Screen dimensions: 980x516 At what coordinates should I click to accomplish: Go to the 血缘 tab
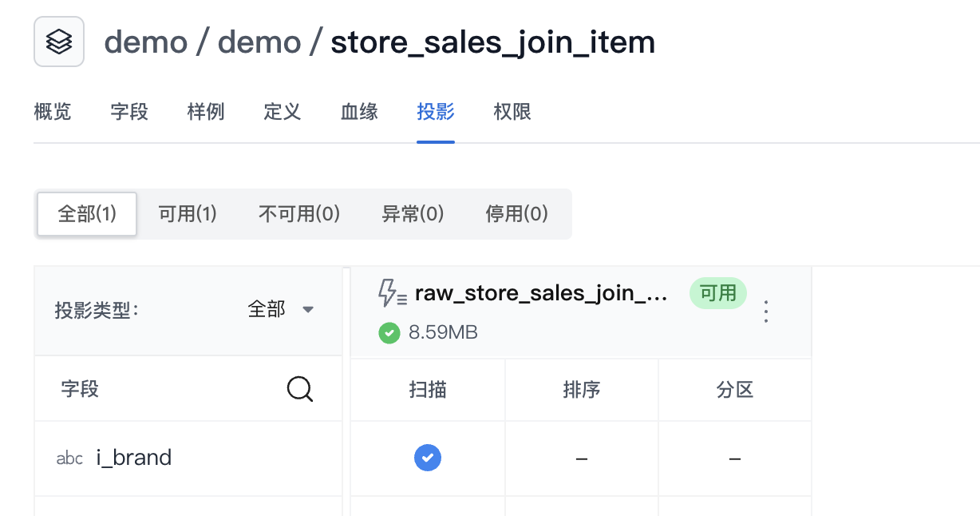tap(359, 112)
